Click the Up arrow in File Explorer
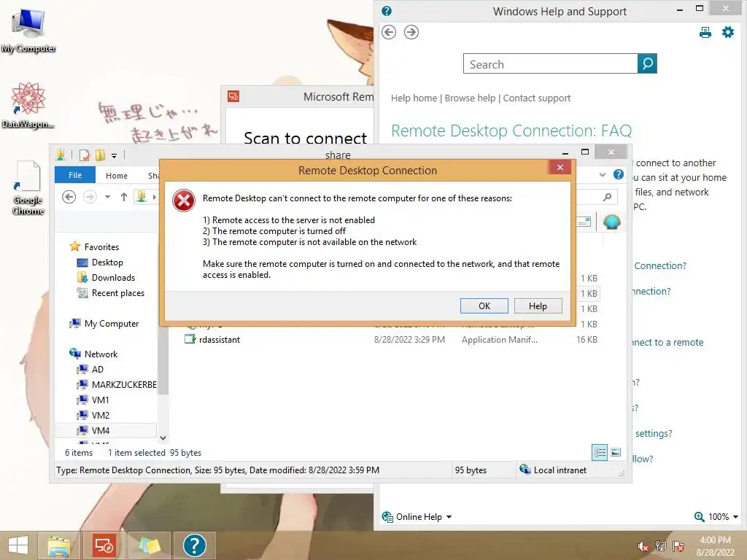 pyautogui.click(x=124, y=197)
